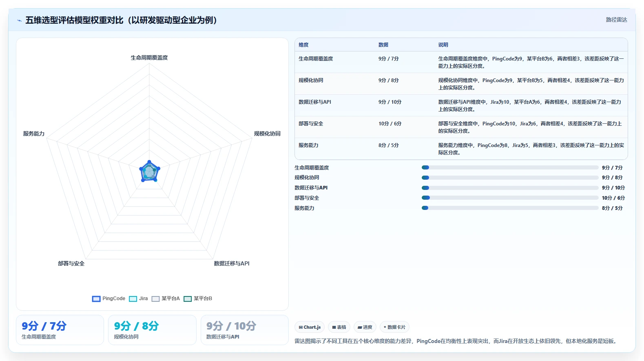644x361 pixels.
Task: Select the 数据迁移与API table row label
Action: (x=315, y=102)
